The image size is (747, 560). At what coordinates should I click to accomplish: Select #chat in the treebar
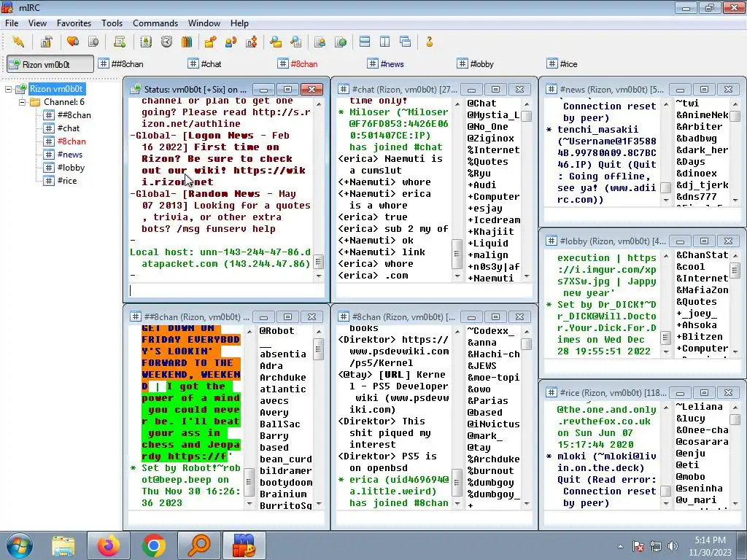pos(68,128)
